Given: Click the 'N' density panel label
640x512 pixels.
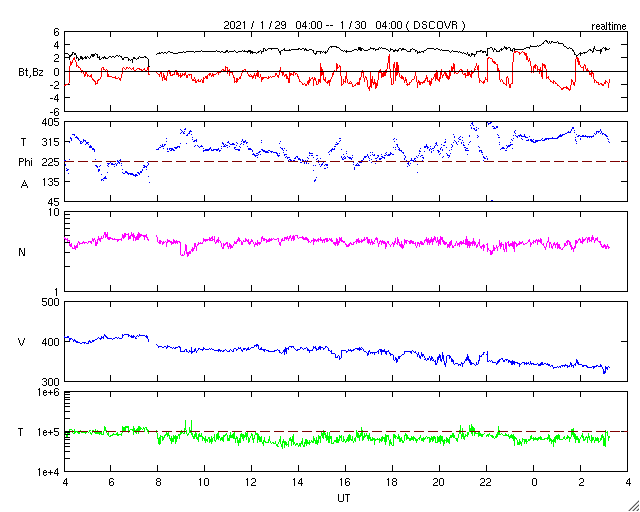Looking at the screenshot, I should [x=22, y=252].
